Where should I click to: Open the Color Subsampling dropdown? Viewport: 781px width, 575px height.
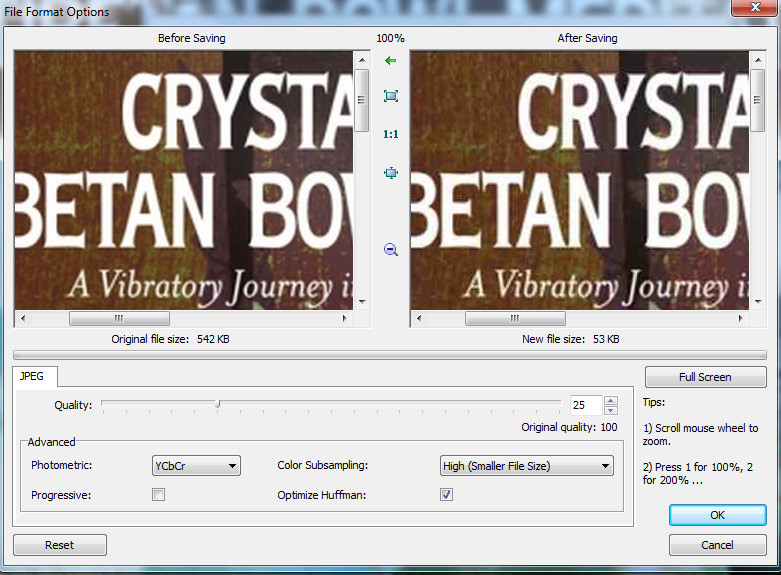pyautogui.click(x=527, y=466)
